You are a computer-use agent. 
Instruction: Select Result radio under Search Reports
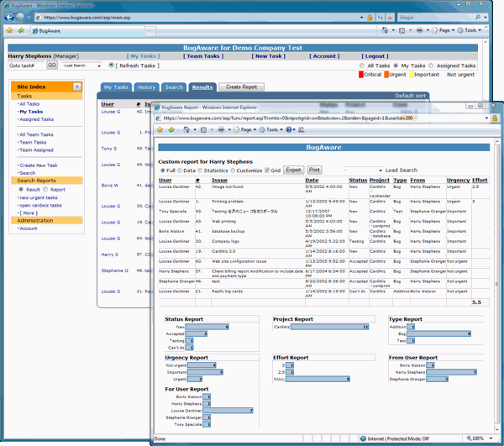(x=21, y=189)
